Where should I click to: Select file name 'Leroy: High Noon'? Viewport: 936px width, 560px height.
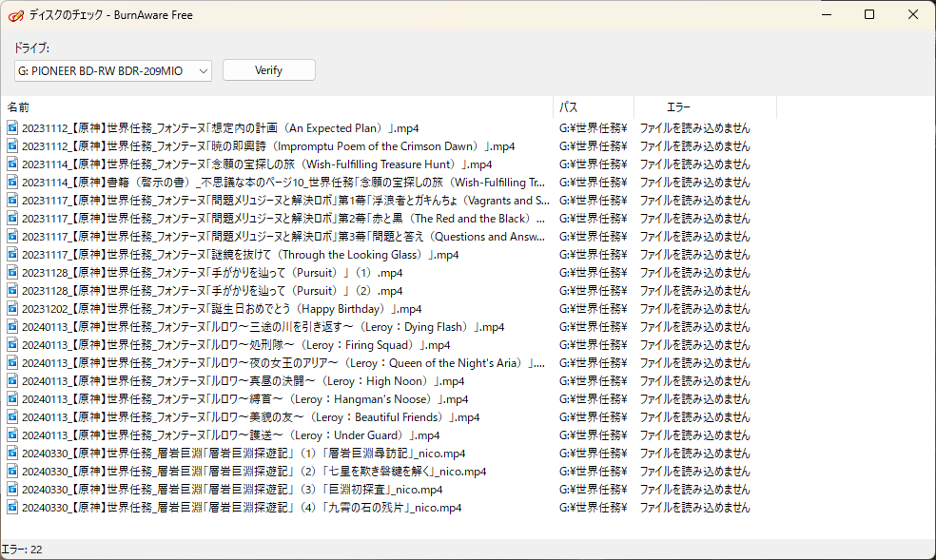243,381
